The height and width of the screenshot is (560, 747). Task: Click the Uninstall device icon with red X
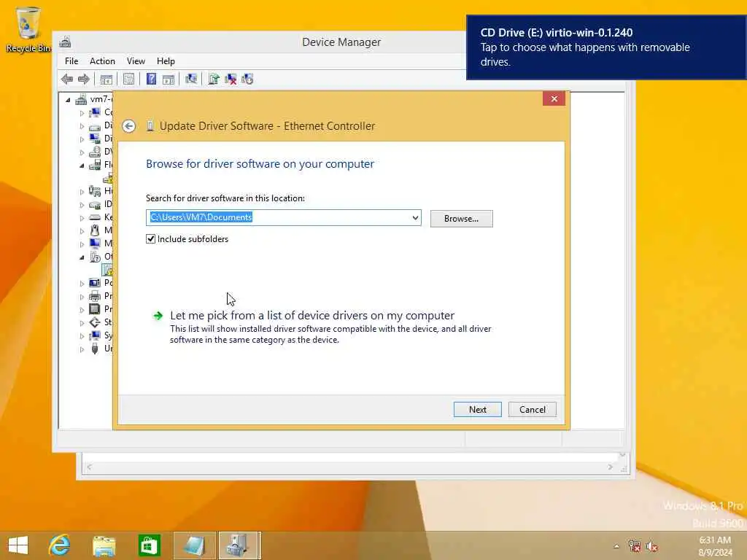[231, 79]
